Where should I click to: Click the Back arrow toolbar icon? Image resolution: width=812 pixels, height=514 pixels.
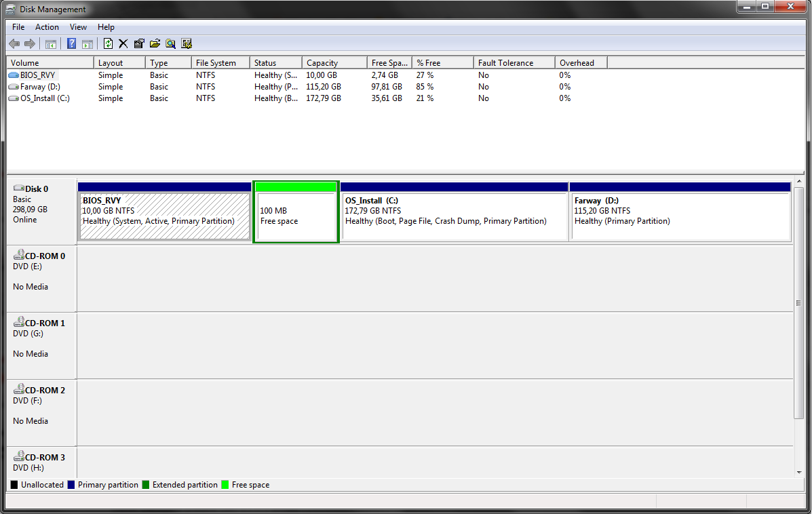[14, 44]
